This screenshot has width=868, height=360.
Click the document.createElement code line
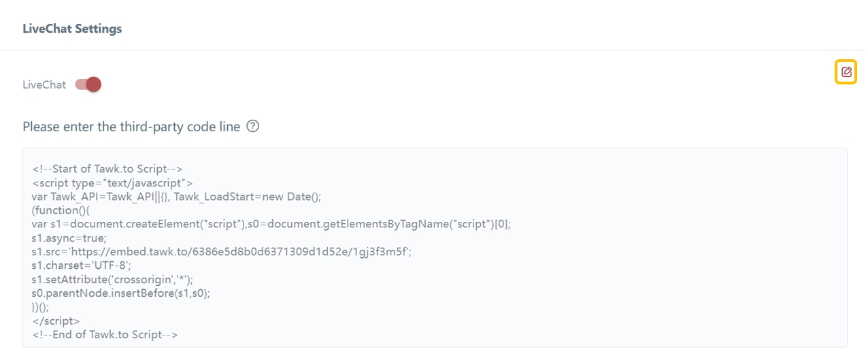coord(271,224)
